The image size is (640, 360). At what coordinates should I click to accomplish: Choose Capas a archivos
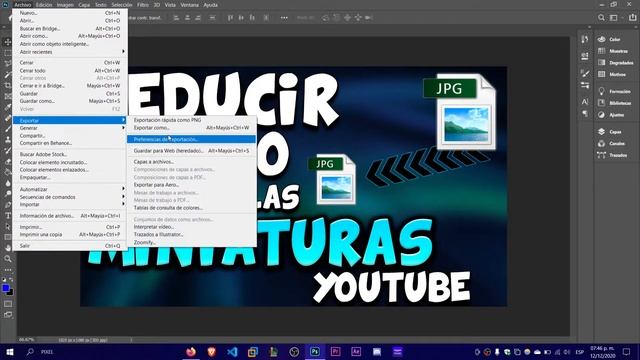coord(191,162)
